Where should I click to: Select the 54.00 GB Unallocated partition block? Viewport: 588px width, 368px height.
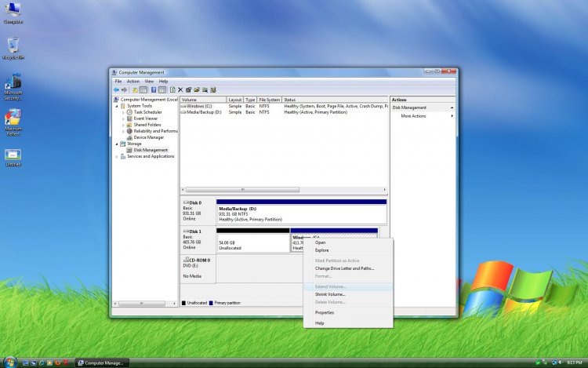[252, 240]
